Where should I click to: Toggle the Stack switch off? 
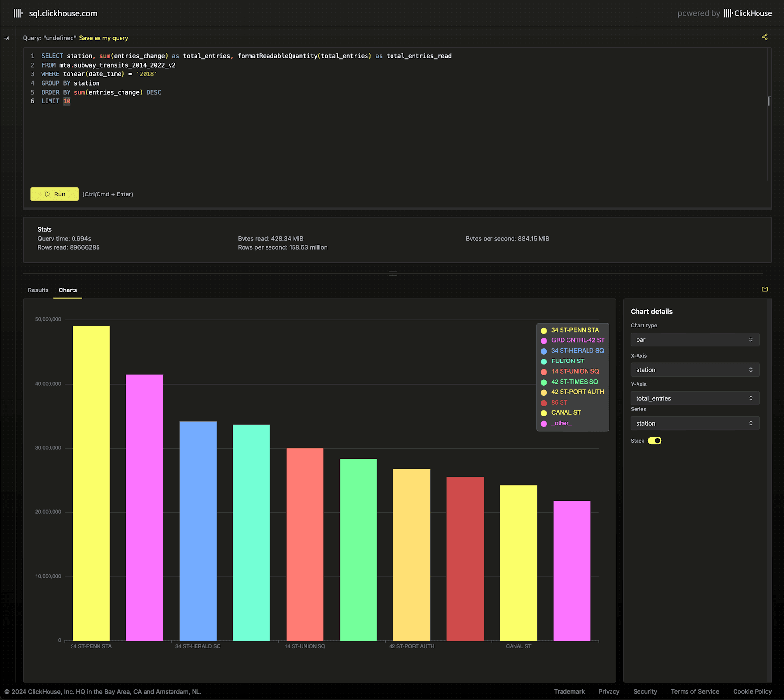pos(654,441)
